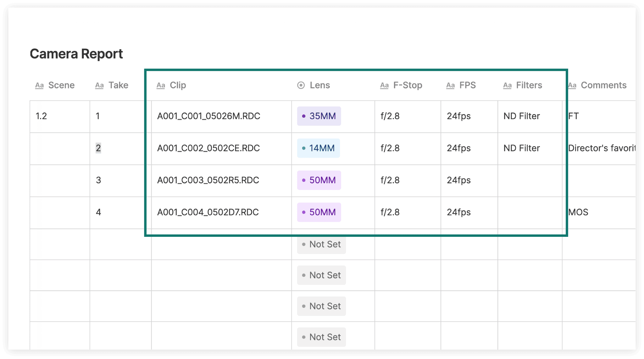Click the Aa text icon beside Filters header
This screenshot has width=644, height=359.
(507, 85)
